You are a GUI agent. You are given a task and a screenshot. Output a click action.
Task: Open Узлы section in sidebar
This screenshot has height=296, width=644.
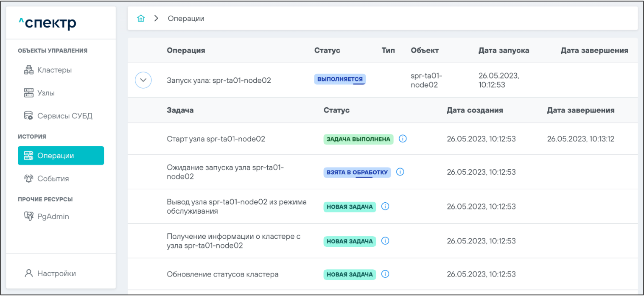[x=45, y=93]
